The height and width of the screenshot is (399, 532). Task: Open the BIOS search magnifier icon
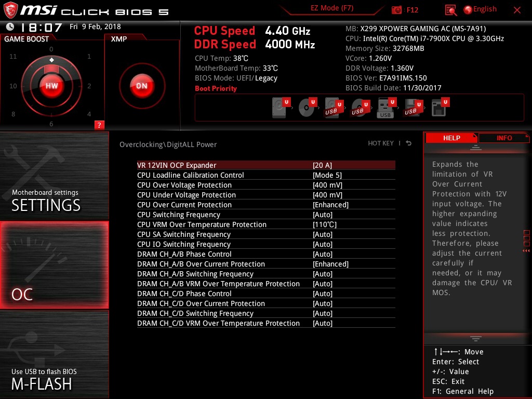(x=451, y=10)
